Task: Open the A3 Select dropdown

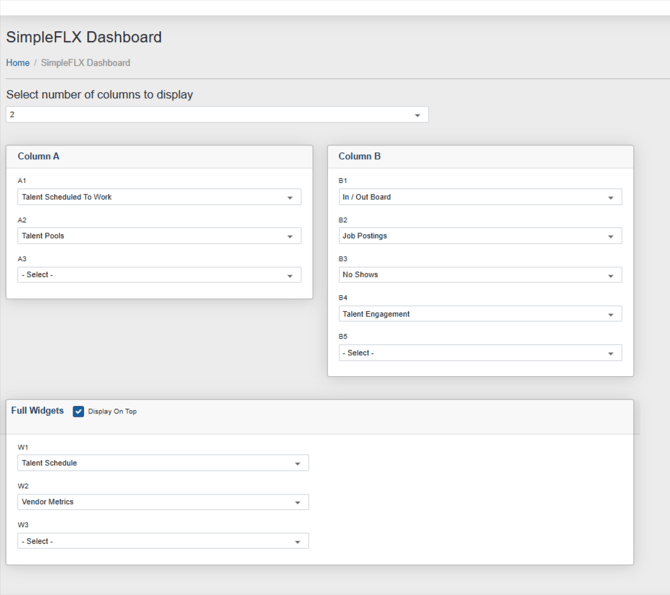Action: (x=159, y=275)
